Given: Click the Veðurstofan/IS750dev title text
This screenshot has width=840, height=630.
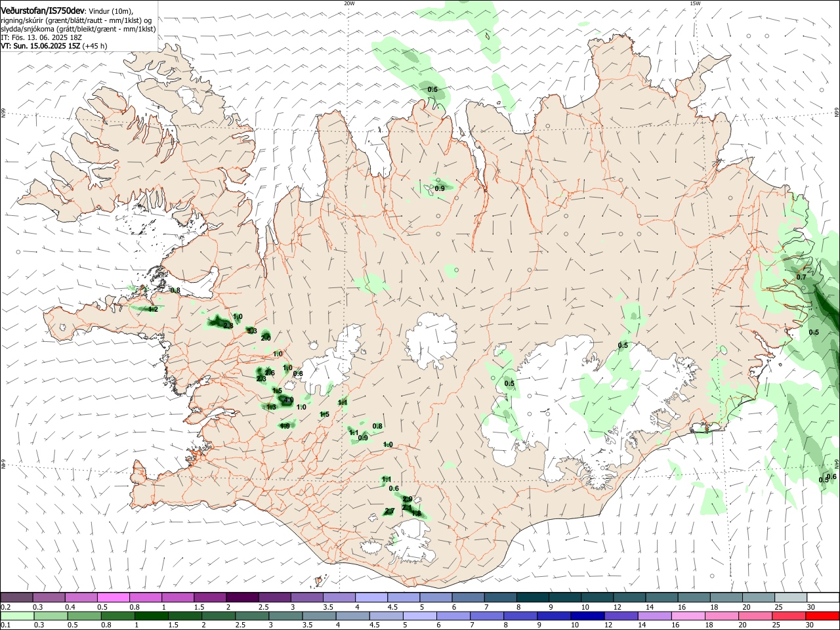Looking at the screenshot, I should pos(43,10).
